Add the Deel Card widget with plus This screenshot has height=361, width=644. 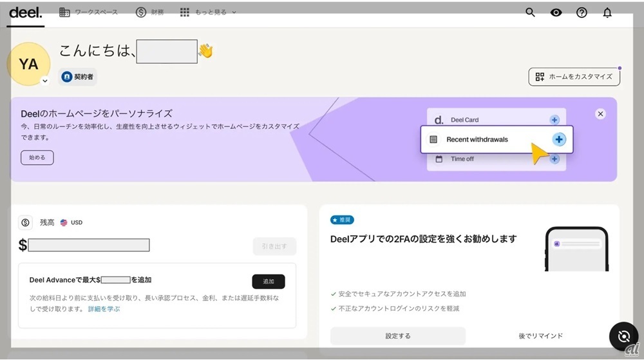[x=554, y=120]
